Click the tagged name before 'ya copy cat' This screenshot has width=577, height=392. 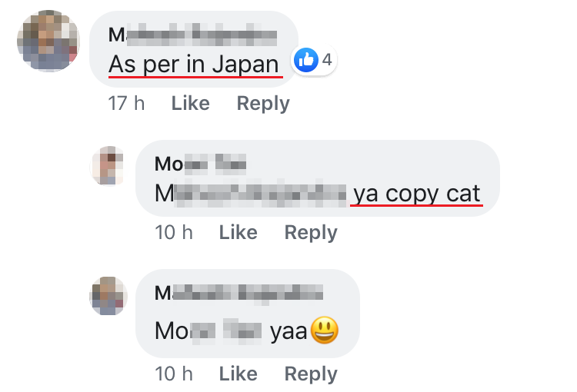251,194
